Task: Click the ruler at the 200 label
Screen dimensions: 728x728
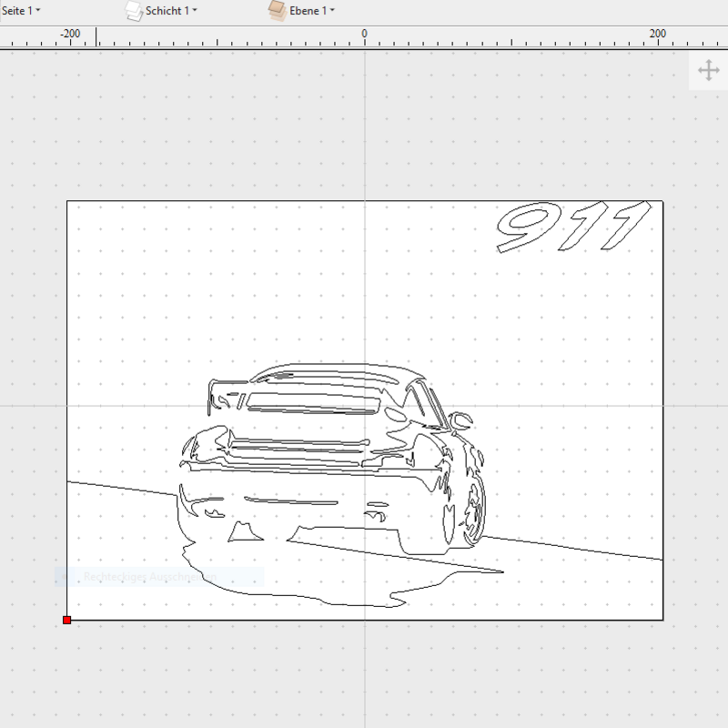Action: pos(657,34)
